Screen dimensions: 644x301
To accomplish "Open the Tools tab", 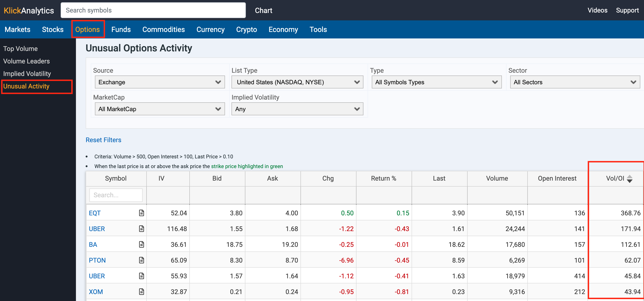I will (x=318, y=29).
